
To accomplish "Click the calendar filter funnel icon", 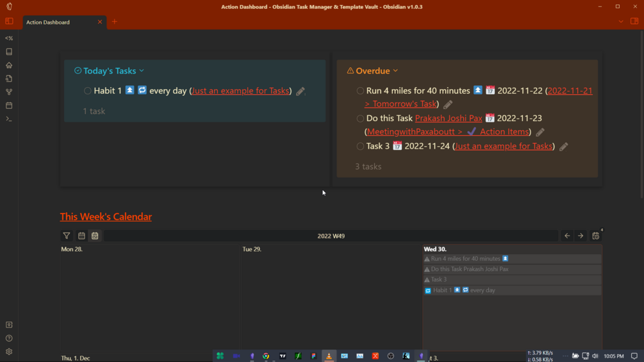I will [x=67, y=236].
